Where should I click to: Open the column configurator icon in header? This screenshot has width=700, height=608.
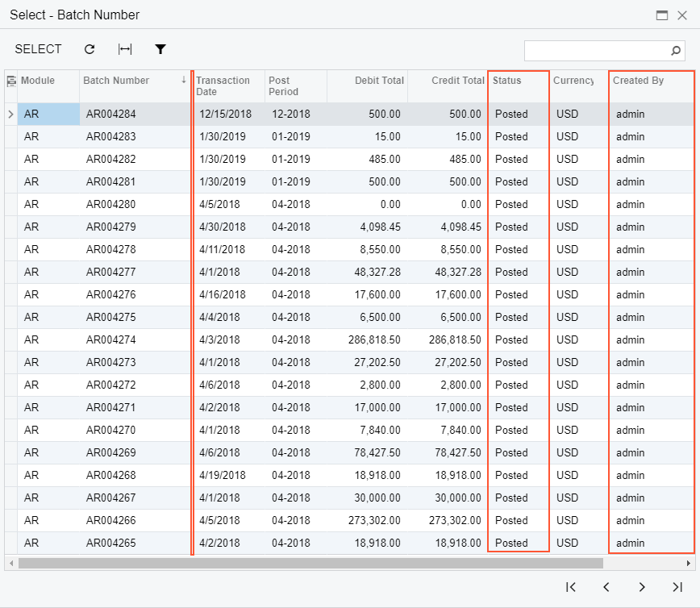pyautogui.click(x=11, y=81)
